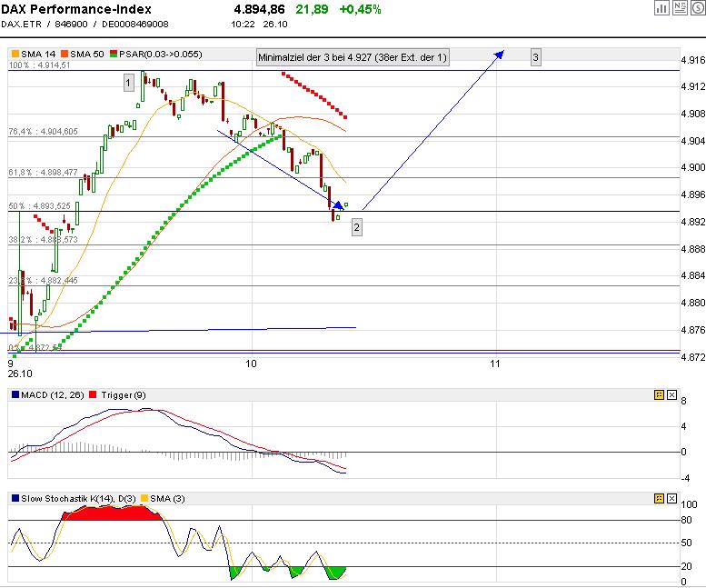Image resolution: width=706 pixels, height=588 pixels.
Task: Close the Slow Stochastik panel
Action: [x=671, y=498]
